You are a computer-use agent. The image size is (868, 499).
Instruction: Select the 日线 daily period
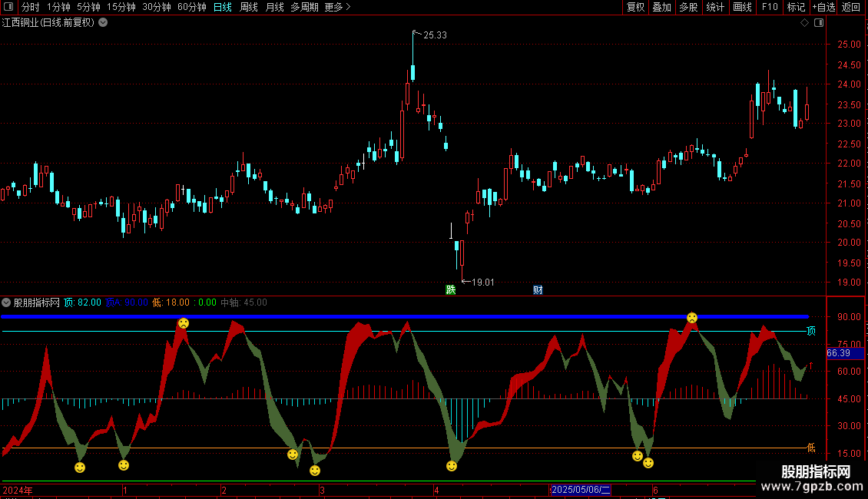(x=223, y=7)
